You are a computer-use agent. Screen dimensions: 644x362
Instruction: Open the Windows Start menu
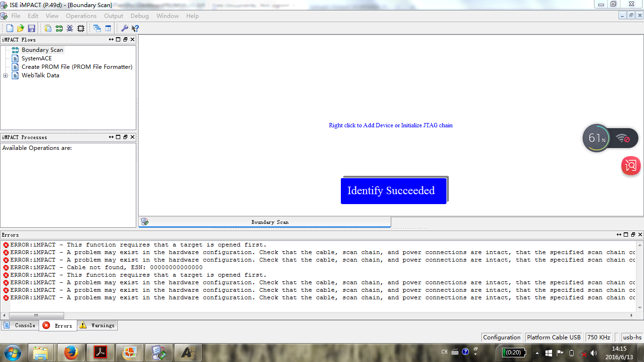coord(12,353)
